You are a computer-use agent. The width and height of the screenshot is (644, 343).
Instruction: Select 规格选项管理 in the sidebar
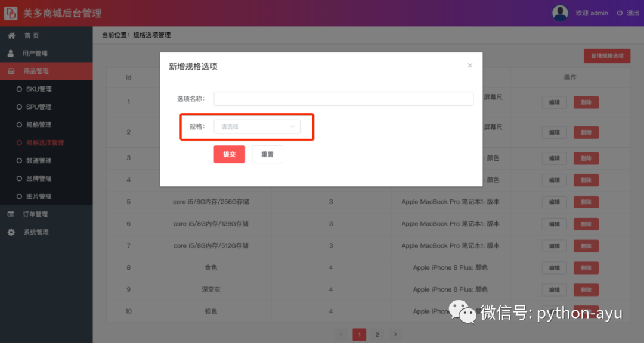pyautogui.click(x=46, y=143)
